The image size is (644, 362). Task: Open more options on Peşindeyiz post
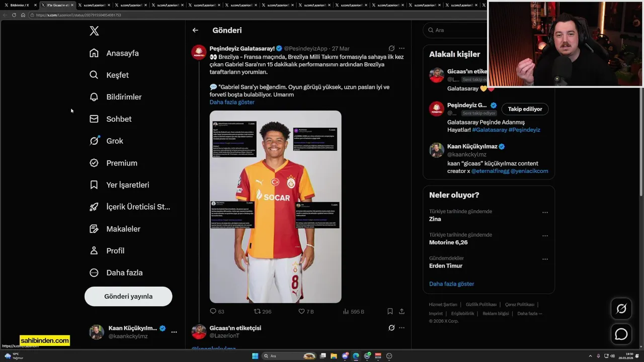(x=401, y=48)
